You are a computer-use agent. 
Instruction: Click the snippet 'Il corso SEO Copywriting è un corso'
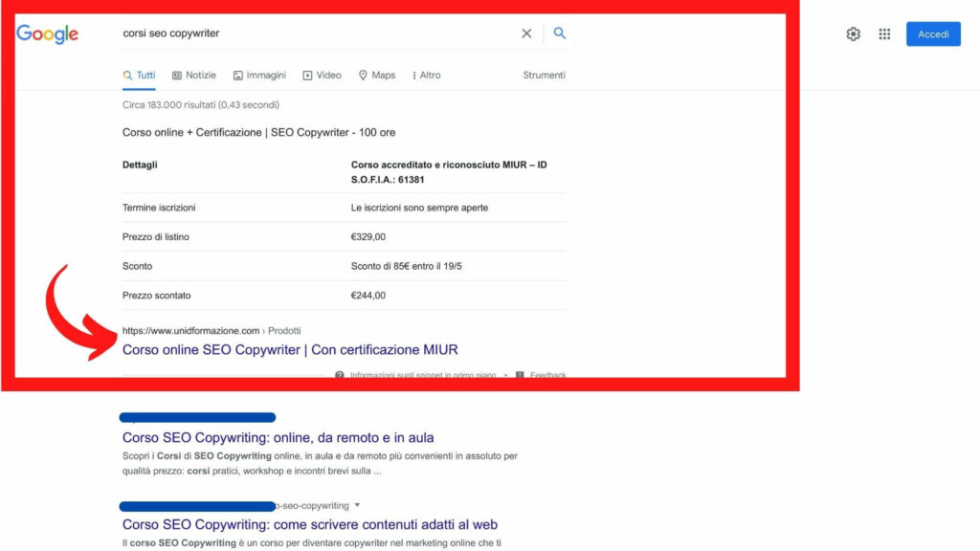[312, 543]
